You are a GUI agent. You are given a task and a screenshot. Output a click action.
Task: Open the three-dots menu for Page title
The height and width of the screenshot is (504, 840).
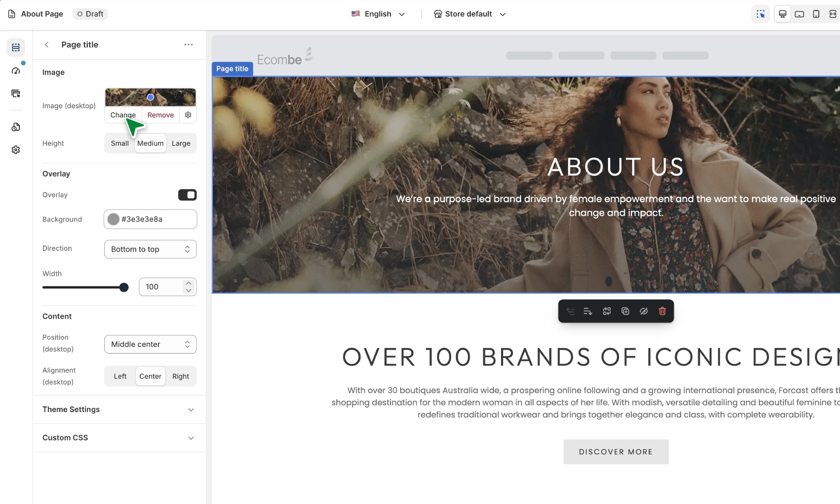coord(189,45)
